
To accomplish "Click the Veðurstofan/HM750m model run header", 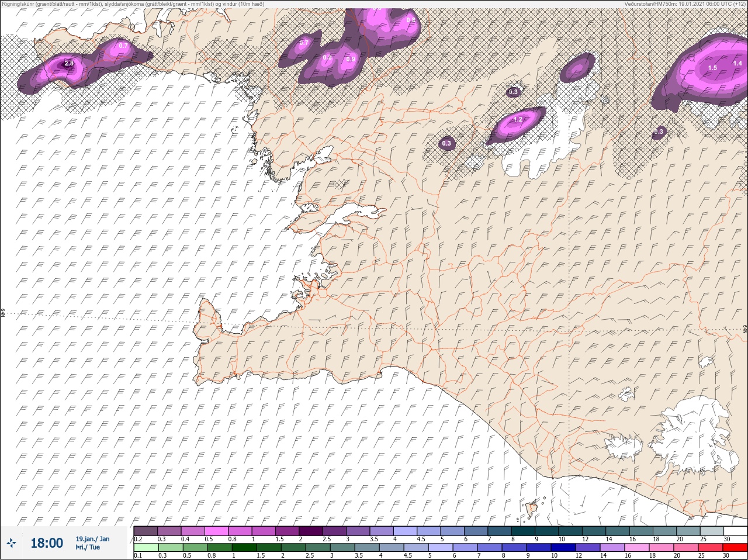I will (685, 4).
